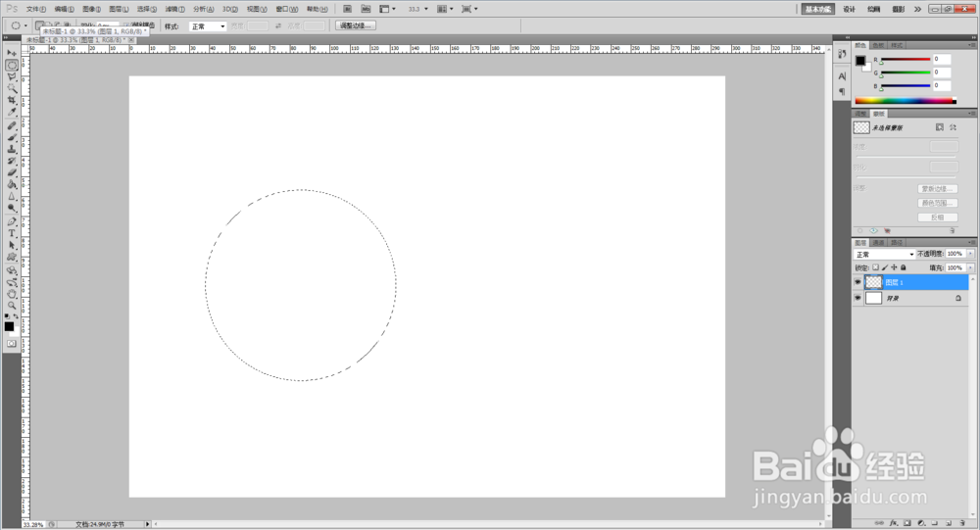
Task: Select the Type tool
Action: (11, 234)
